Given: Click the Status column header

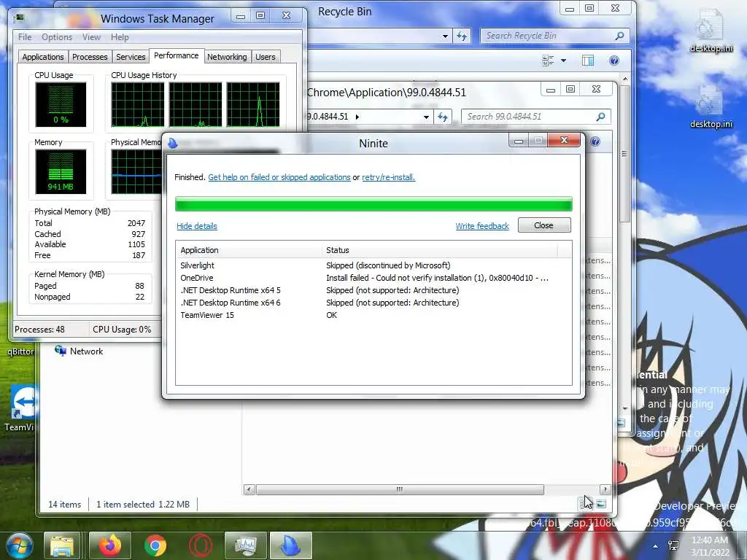Looking at the screenshot, I should [440, 250].
